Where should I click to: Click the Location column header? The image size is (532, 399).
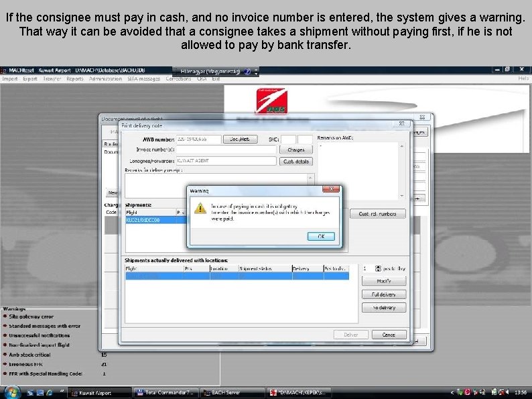[x=224, y=269]
